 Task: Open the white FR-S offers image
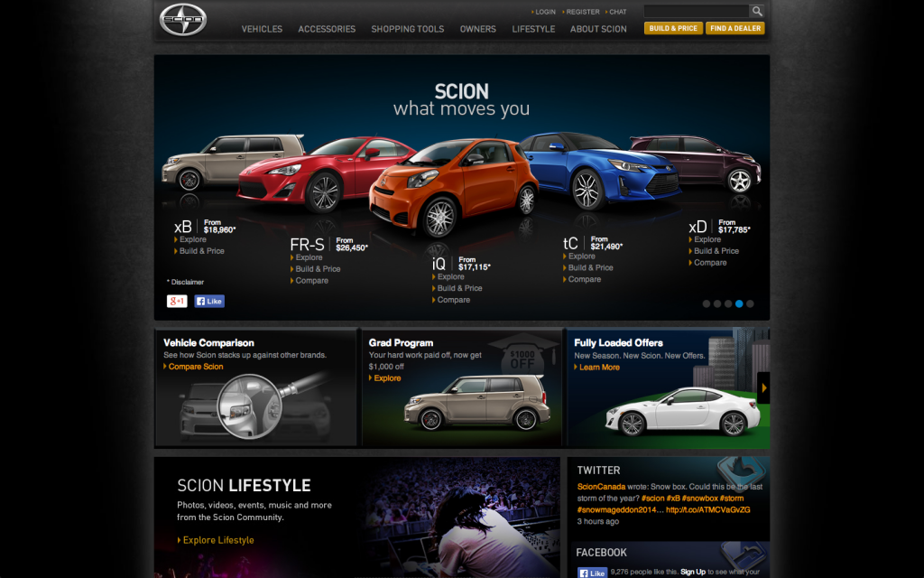pyautogui.click(x=684, y=411)
